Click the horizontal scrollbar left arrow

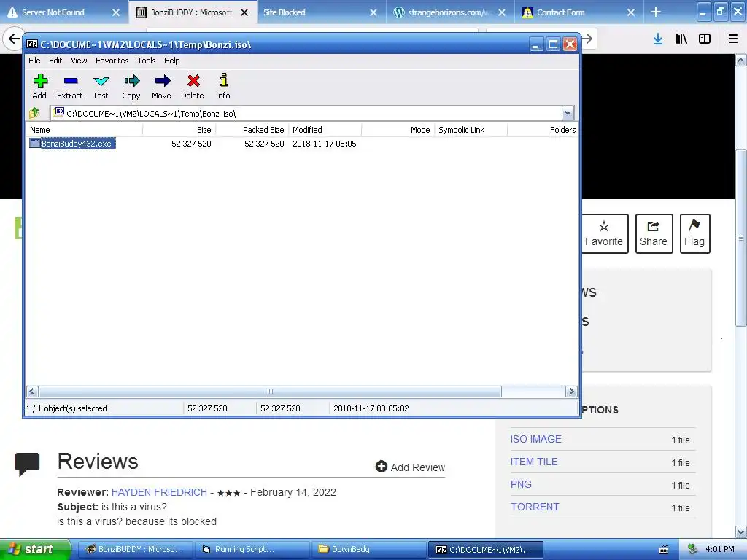[32, 392]
